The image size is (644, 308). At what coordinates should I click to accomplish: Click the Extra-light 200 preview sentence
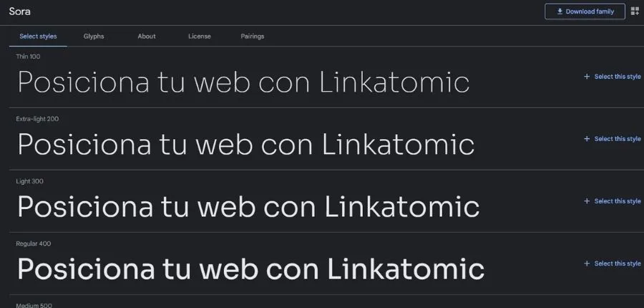coord(245,145)
